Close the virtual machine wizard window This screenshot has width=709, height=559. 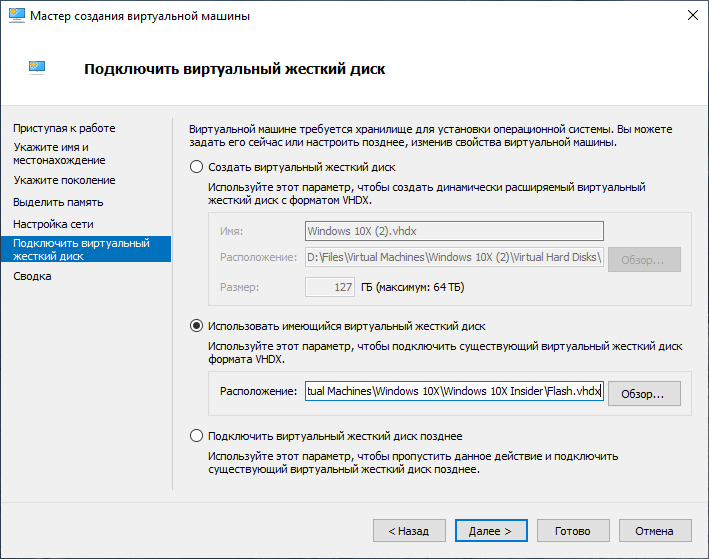[x=692, y=15]
